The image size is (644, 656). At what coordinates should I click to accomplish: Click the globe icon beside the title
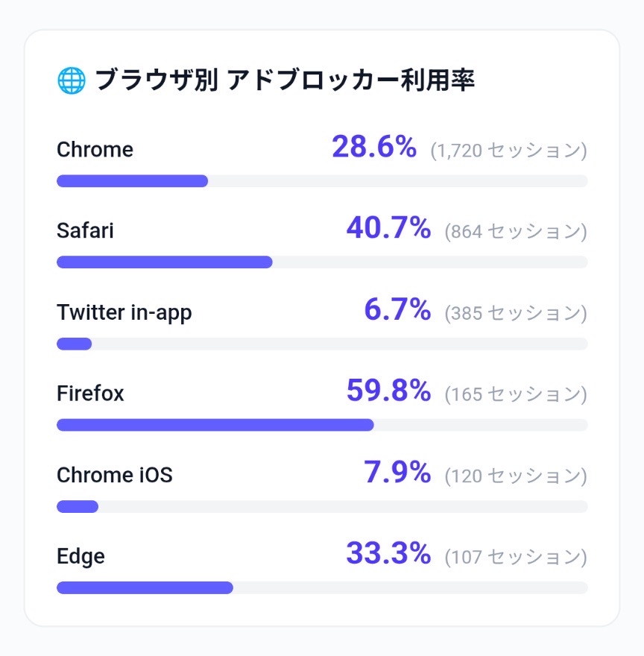[x=71, y=81]
